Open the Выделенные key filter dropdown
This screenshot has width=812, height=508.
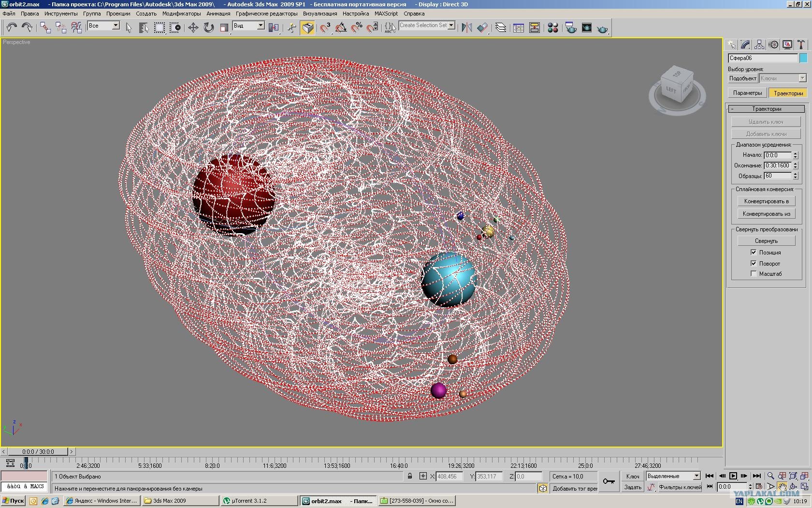[x=673, y=476]
